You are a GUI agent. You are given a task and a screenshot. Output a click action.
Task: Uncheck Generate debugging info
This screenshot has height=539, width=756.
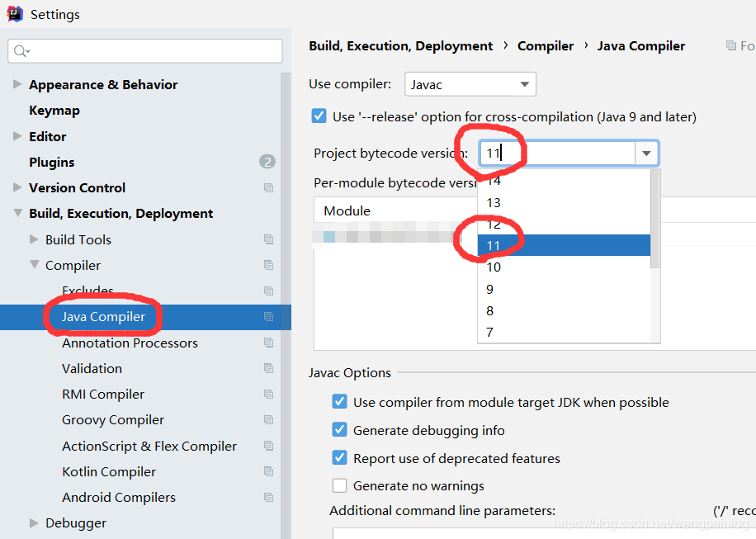[339, 429]
